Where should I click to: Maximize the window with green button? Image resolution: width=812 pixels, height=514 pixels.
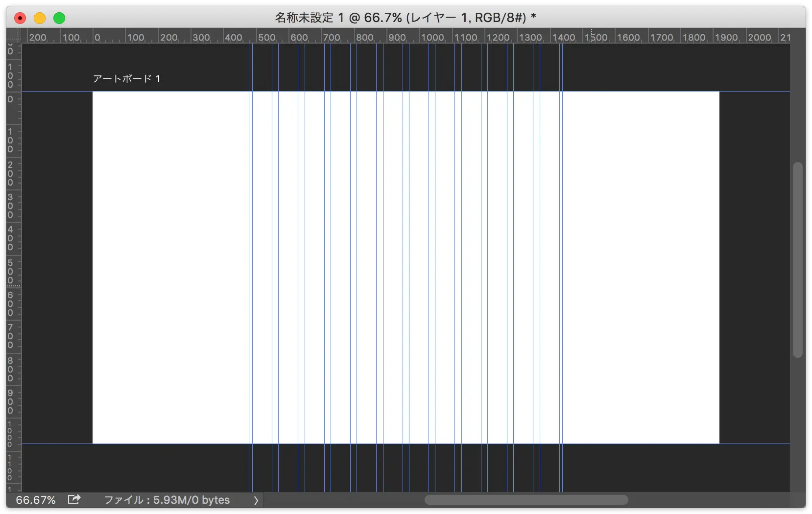pos(59,18)
